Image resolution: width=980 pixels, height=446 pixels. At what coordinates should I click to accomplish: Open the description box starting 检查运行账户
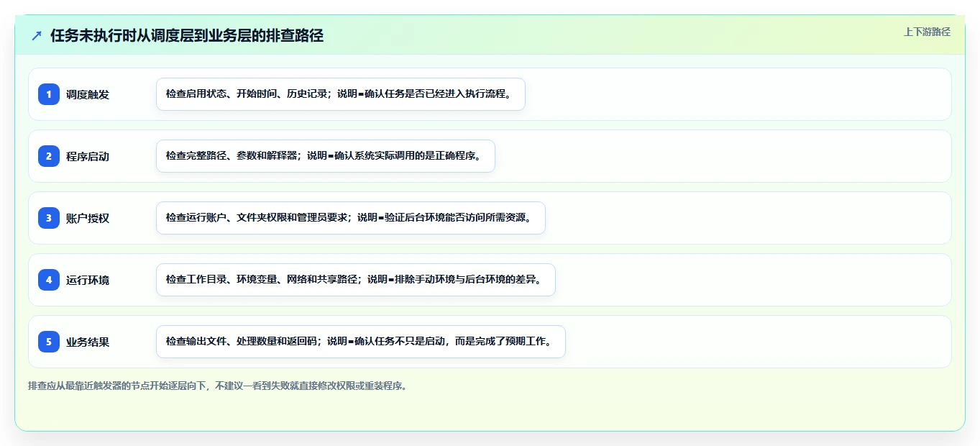pyautogui.click(x=351, y=218)
